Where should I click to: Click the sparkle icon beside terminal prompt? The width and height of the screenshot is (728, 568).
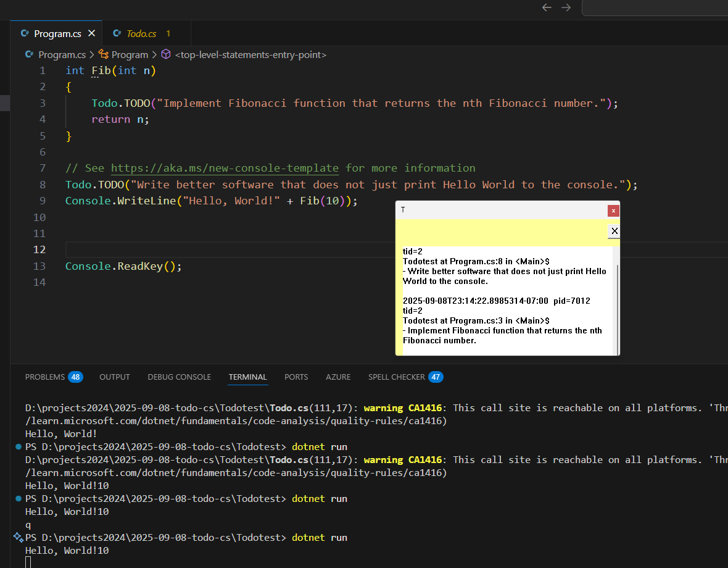18,537
